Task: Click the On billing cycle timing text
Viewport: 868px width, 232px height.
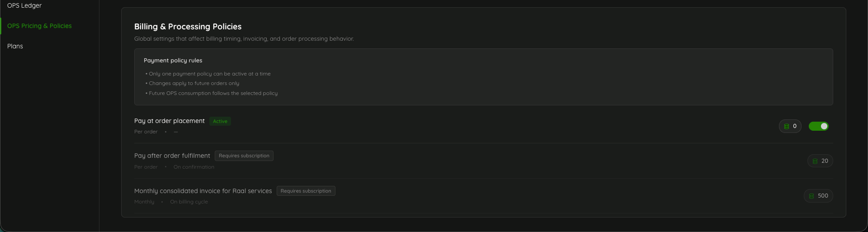Action: (x=189, y=202)
